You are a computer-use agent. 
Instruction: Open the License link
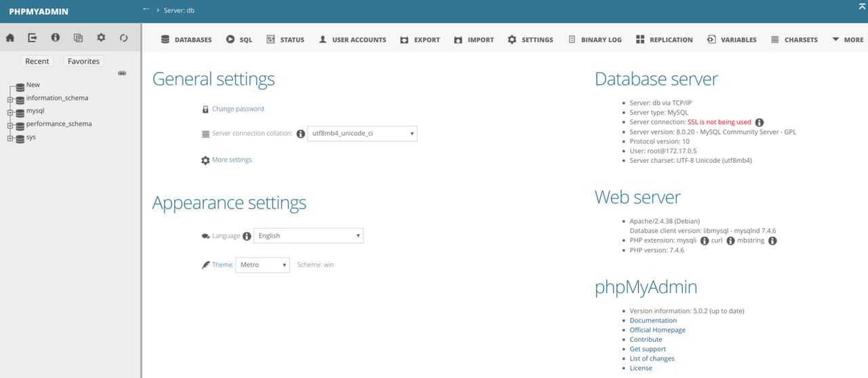(x=641, y=368)
